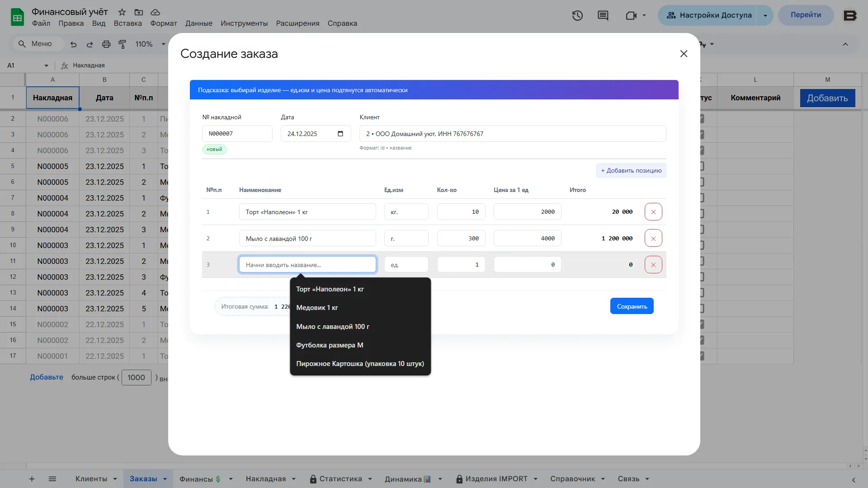Add a new sheet with the plus icon
Viewport: 868px width, 488px height.
pyautogui.click(x=32, y=479)
